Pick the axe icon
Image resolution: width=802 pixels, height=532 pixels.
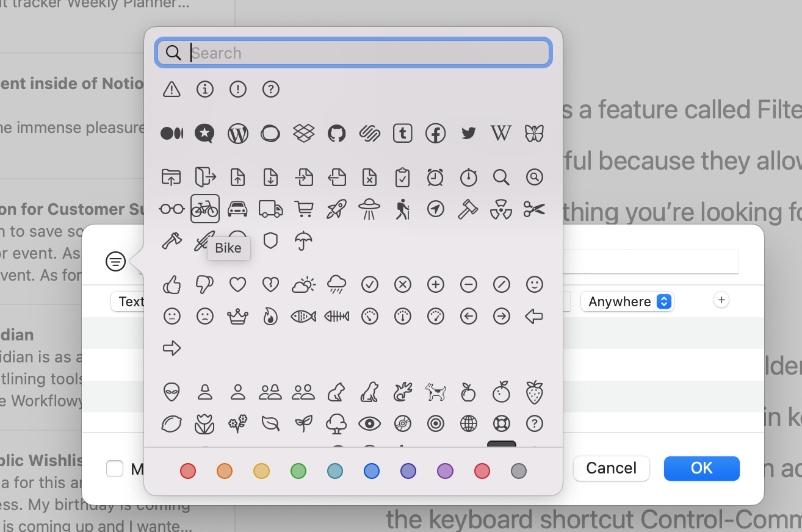(x=172, y=240)
